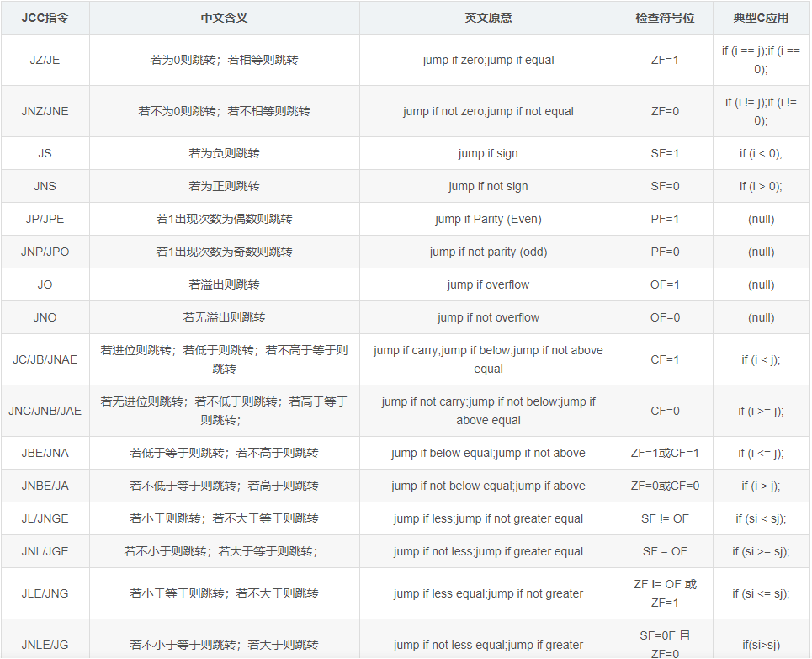This screenshot has height=659, width=812.
Task: Click the '中文含义' column header
Action: coord(224,18)
